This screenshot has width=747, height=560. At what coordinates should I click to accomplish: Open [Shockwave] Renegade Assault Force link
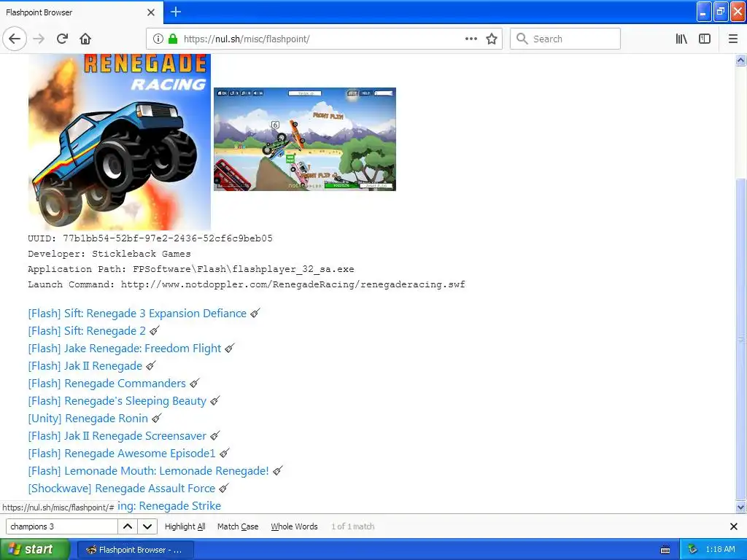tap(122, 489)
